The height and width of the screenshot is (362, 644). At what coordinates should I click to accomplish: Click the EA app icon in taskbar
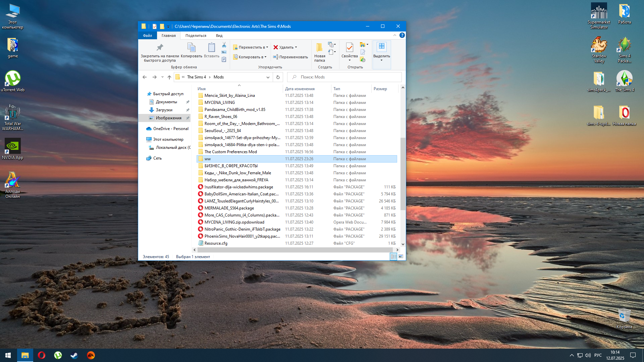(x=91, y=355)
